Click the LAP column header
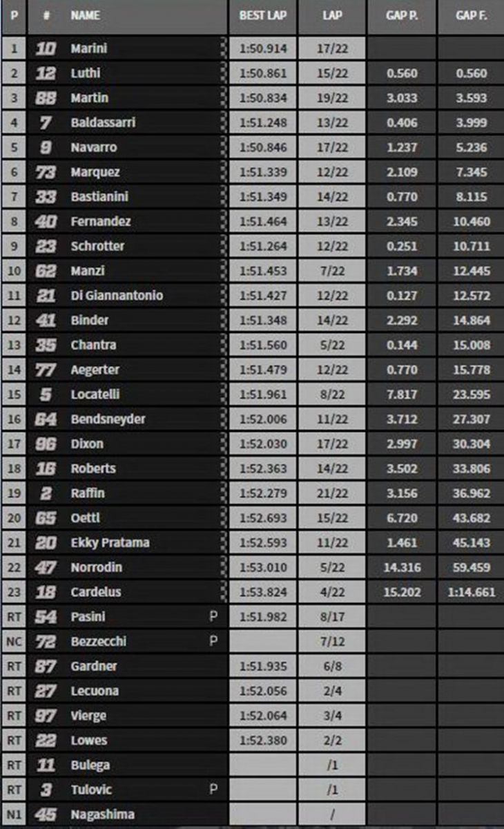 [333, 15]
